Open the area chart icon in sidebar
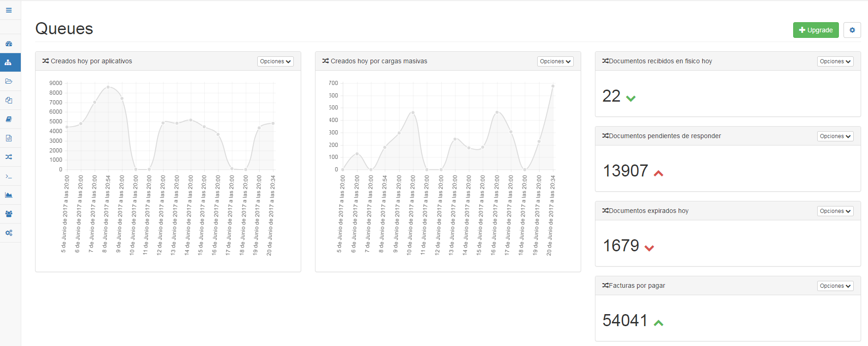 (9, 195)
